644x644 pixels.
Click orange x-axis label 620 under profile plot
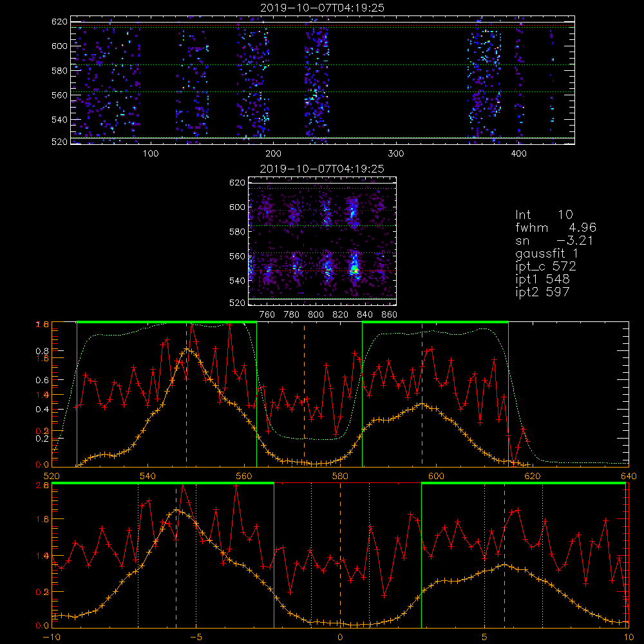(533, 476)
